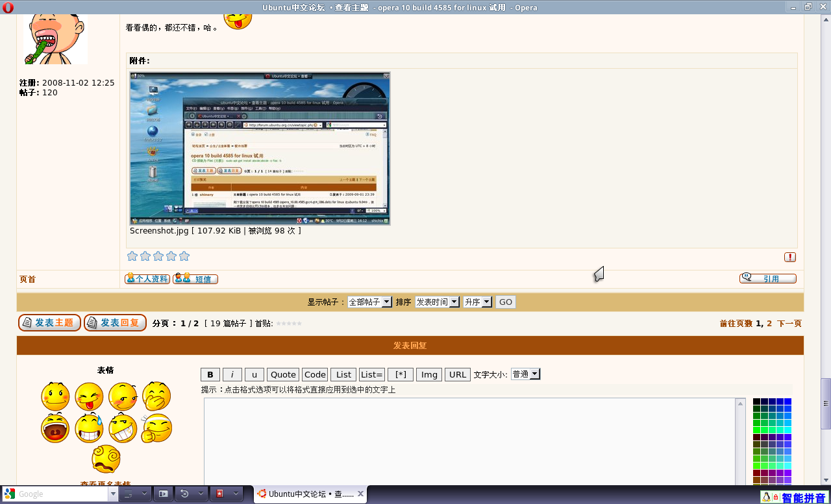
Task: Click inside the reply message text area
Action: click(x=470, y=442)
